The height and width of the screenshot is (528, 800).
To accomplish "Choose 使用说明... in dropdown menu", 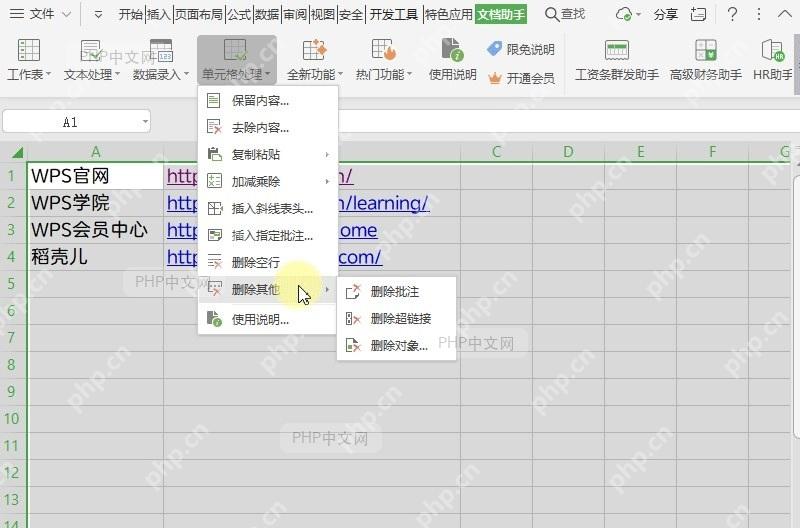I will tap(268, 319).
